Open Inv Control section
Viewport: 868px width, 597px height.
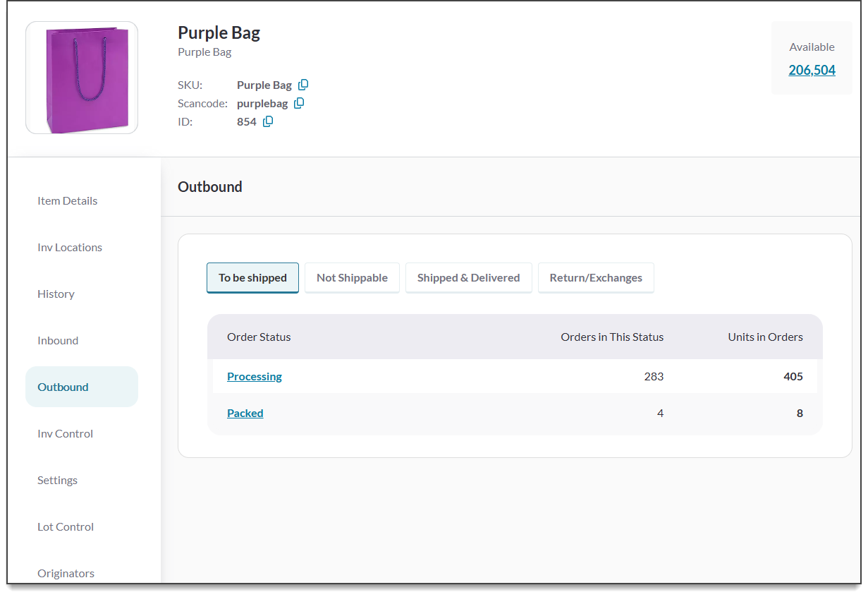pyautogui.click(x=65, y=433)
